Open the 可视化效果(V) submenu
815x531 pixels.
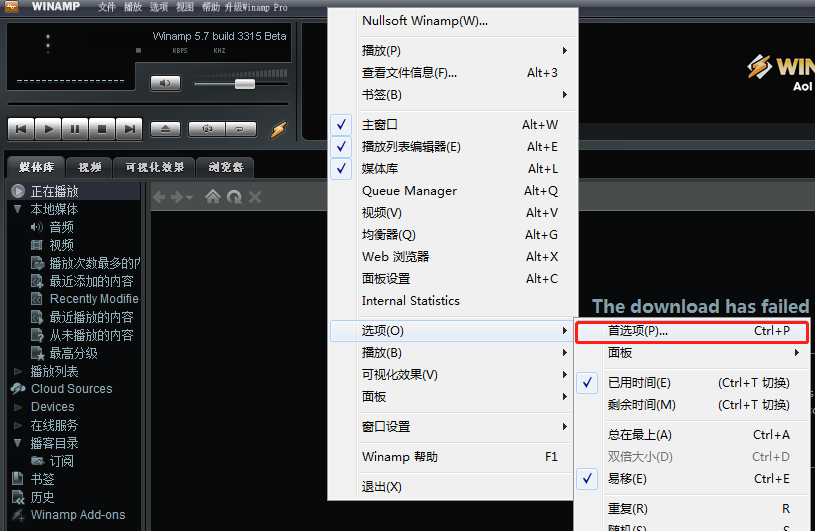(x=452, y=375)
